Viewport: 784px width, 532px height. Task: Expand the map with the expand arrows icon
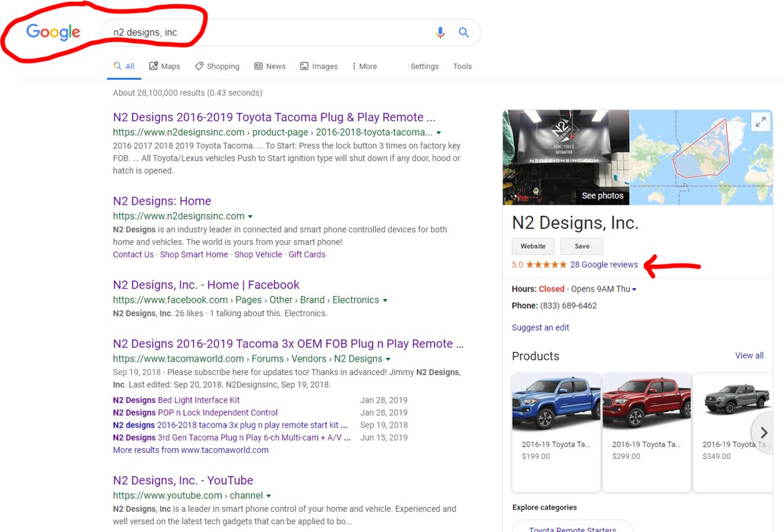[761, 123]
